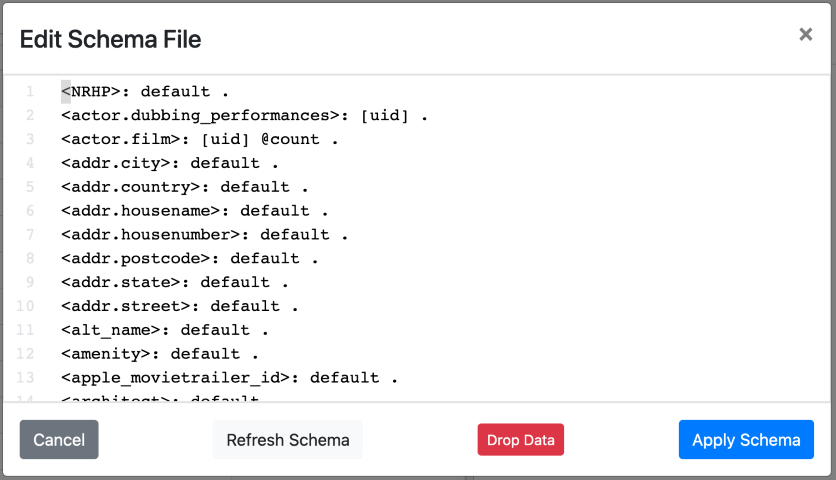Click the actor.dubbing_performances line
The width and height of the screenshot is (836, 480).
click(x=244, y=116)
